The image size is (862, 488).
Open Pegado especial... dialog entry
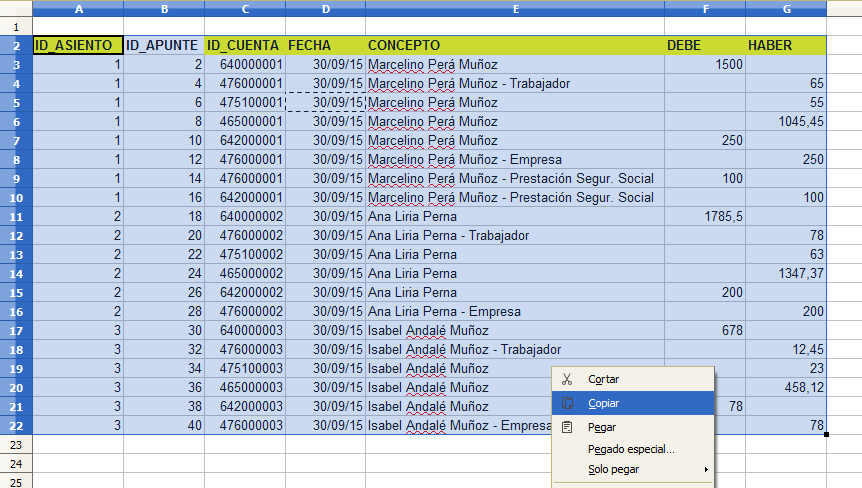click(633, 449)
